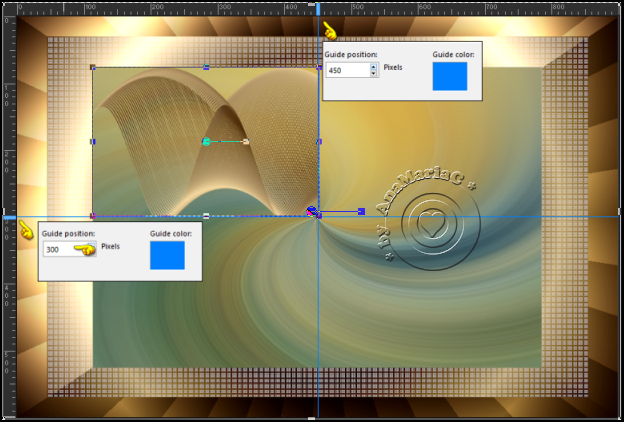Click the bottom-left corner selection handle

coord(93,216)
